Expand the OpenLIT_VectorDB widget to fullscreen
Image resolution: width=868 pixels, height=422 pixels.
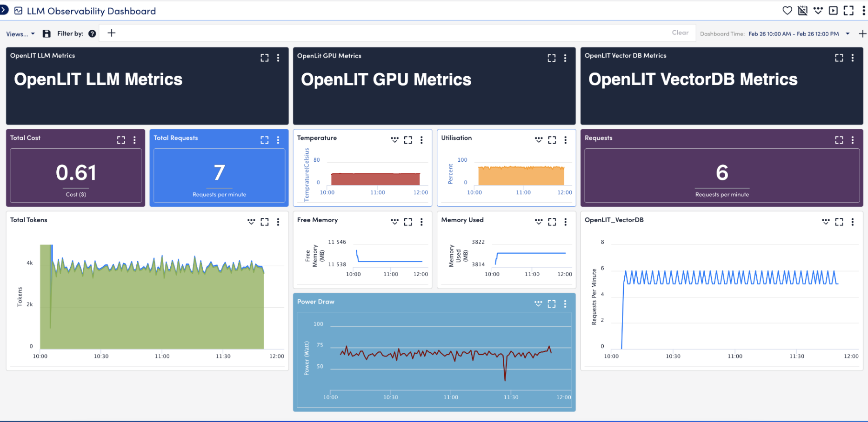coord(839,222)
